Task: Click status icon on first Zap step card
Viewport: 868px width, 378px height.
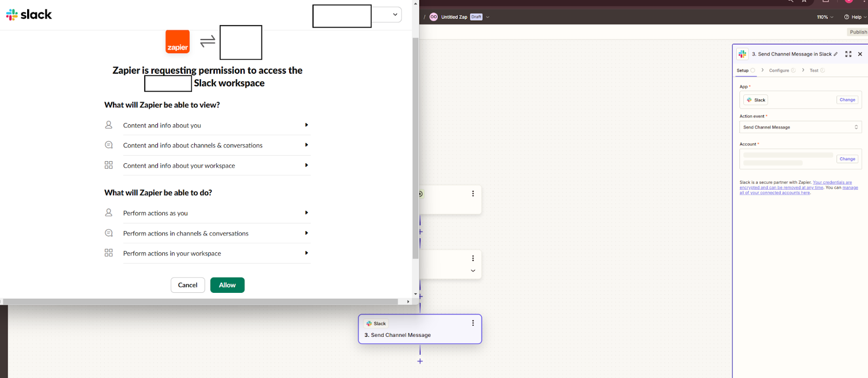Action: (420, 194)
